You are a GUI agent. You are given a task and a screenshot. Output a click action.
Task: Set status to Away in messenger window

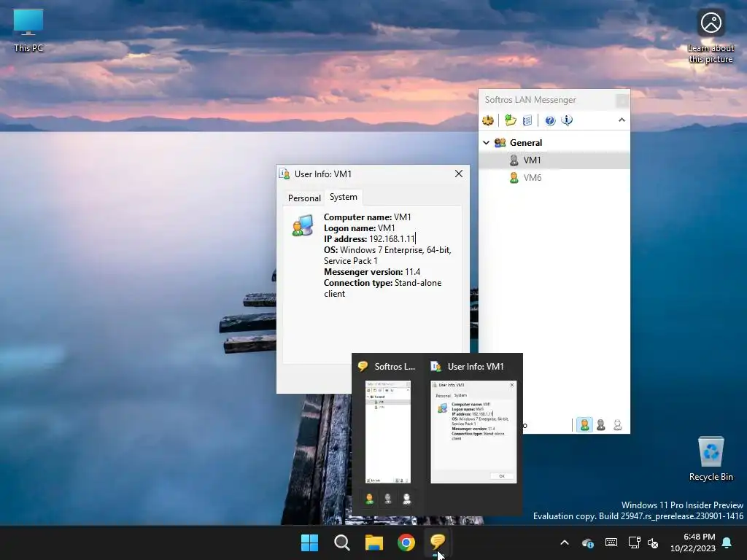[x=617, y=425]
